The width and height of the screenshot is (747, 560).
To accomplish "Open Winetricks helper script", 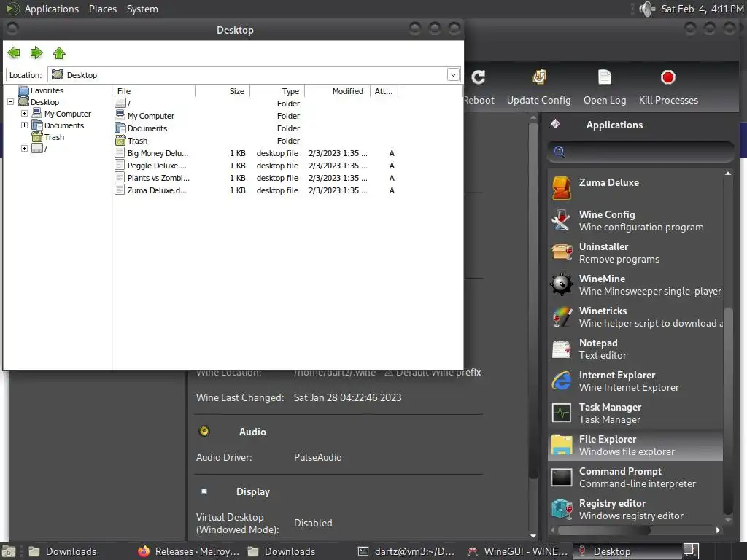I will (x=635, y=316).
